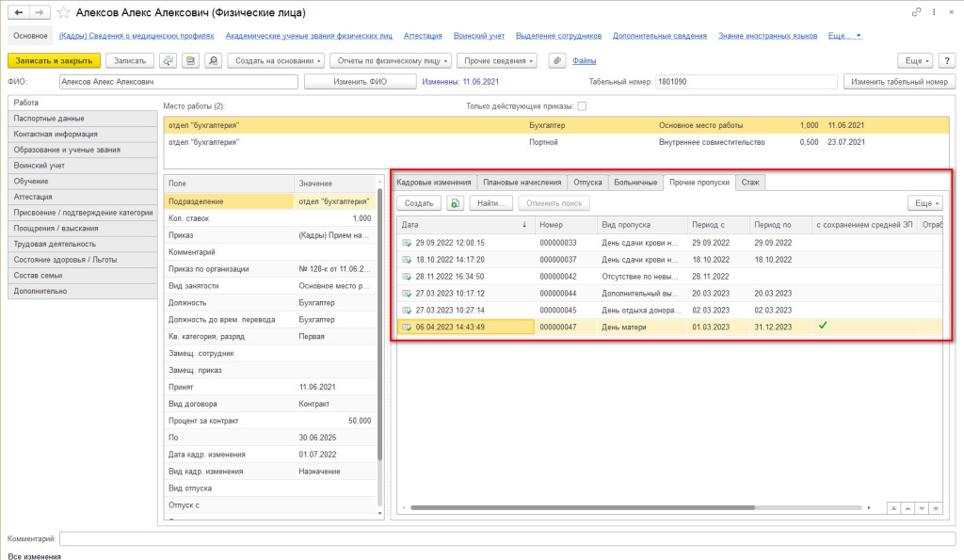Click the back navigation arrow
This screenshot has height=560, width=964.
19,12
